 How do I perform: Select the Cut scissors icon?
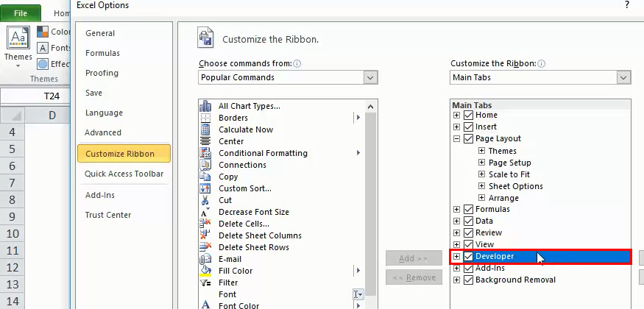206,200
